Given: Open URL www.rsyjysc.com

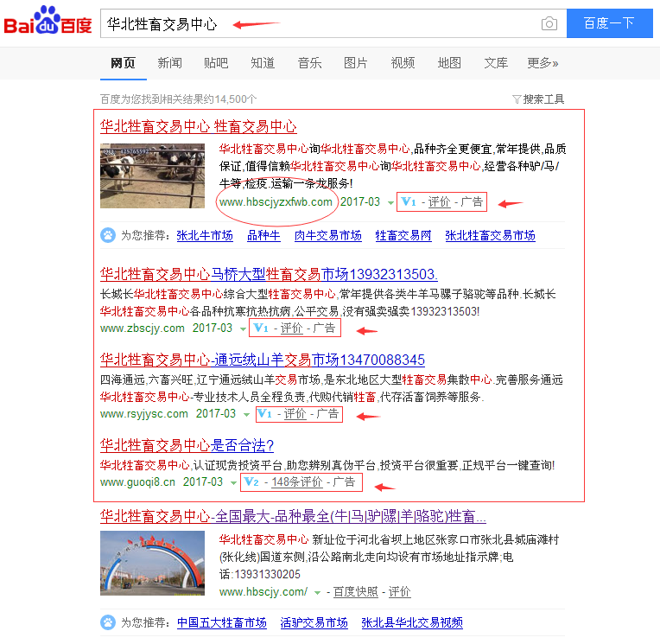Looking at the screenshot, I should [x=144, y=413].
